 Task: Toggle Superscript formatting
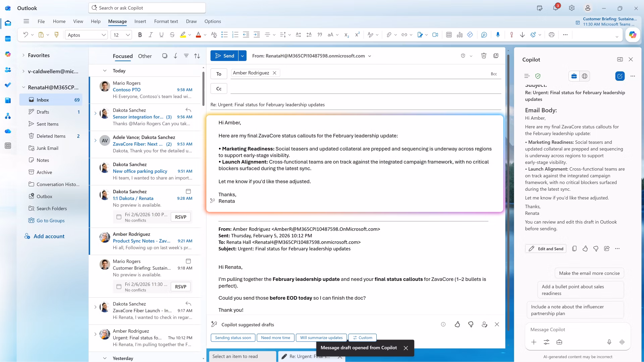click(x=357, y=35)
